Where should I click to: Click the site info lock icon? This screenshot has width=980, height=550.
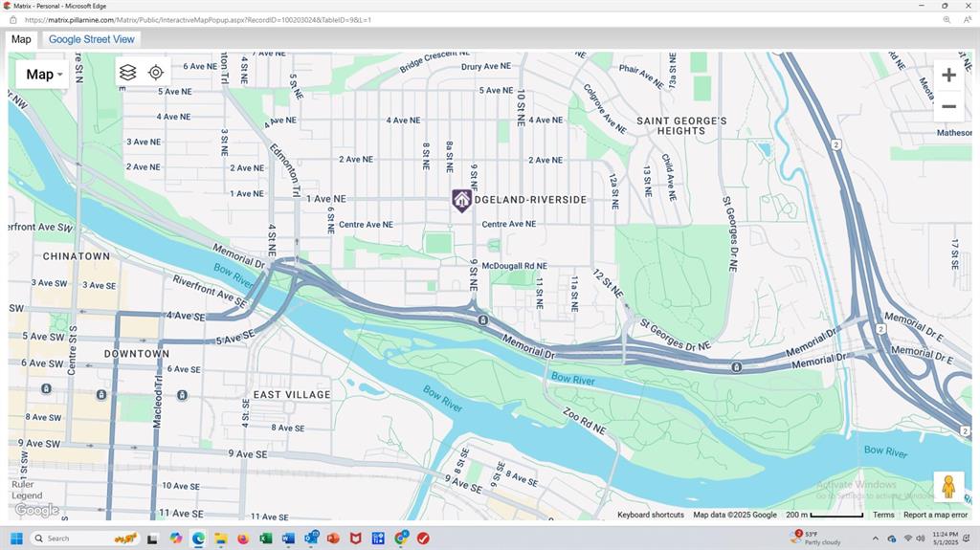pyautogui.click(x=13, y=20)
